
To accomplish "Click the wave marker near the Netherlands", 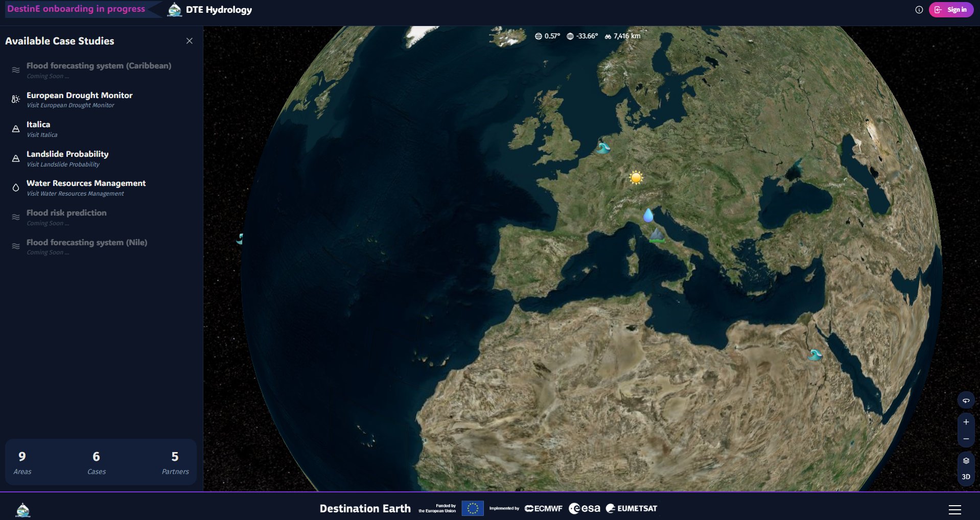I will (x=603, y=148).
